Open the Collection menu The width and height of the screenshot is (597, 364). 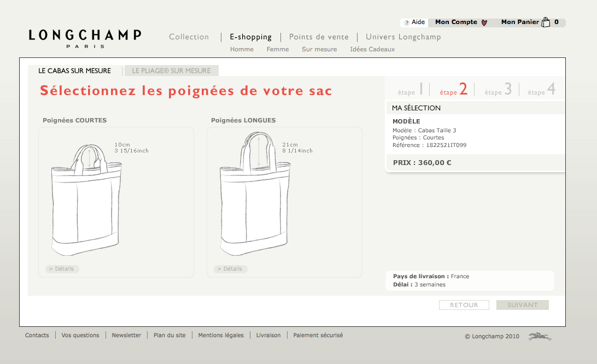coord(189,37)
